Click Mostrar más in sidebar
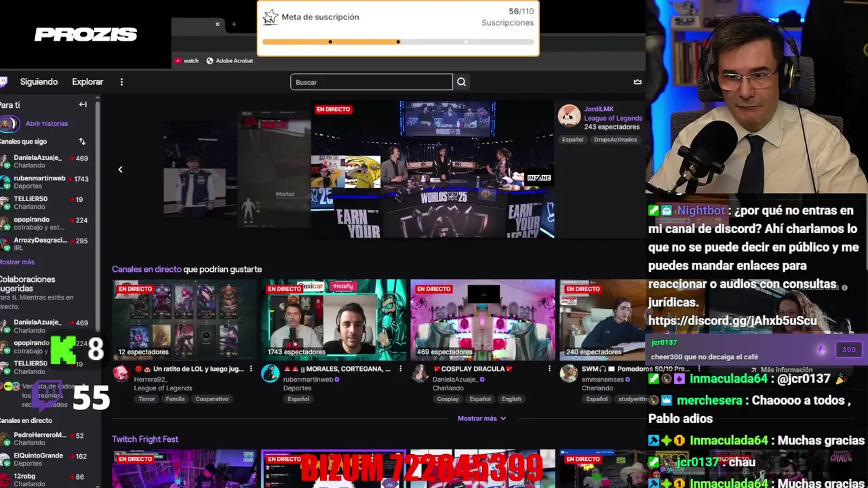The image size is (868, 488). point(17,262)
